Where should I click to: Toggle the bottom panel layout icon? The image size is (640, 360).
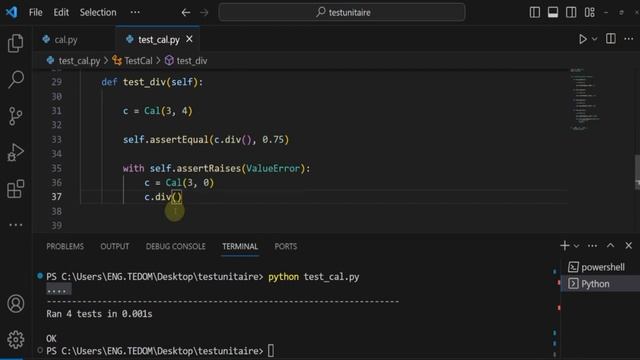[553, 13]
